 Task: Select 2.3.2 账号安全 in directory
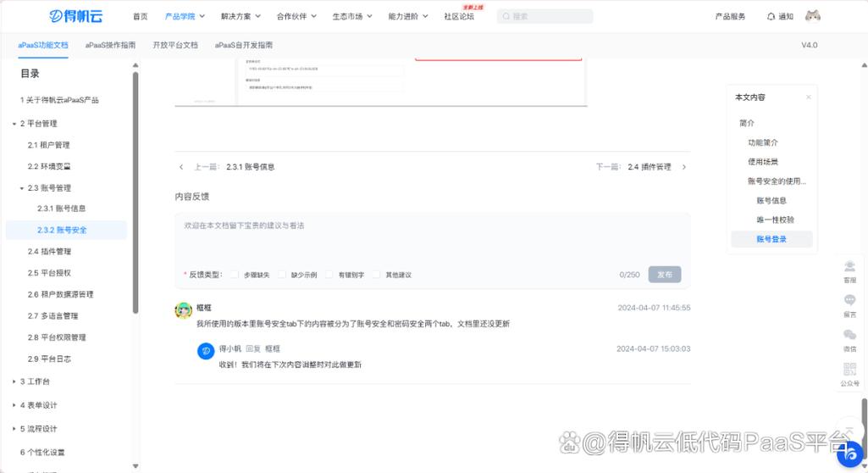[66, 230]
